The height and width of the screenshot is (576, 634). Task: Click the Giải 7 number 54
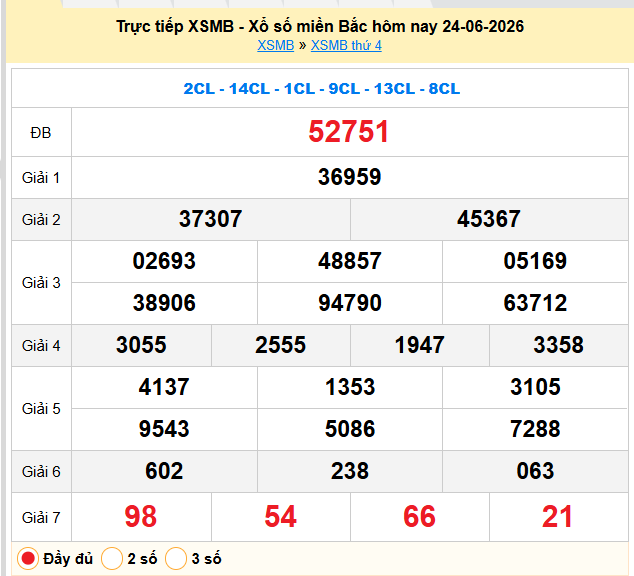280,517
